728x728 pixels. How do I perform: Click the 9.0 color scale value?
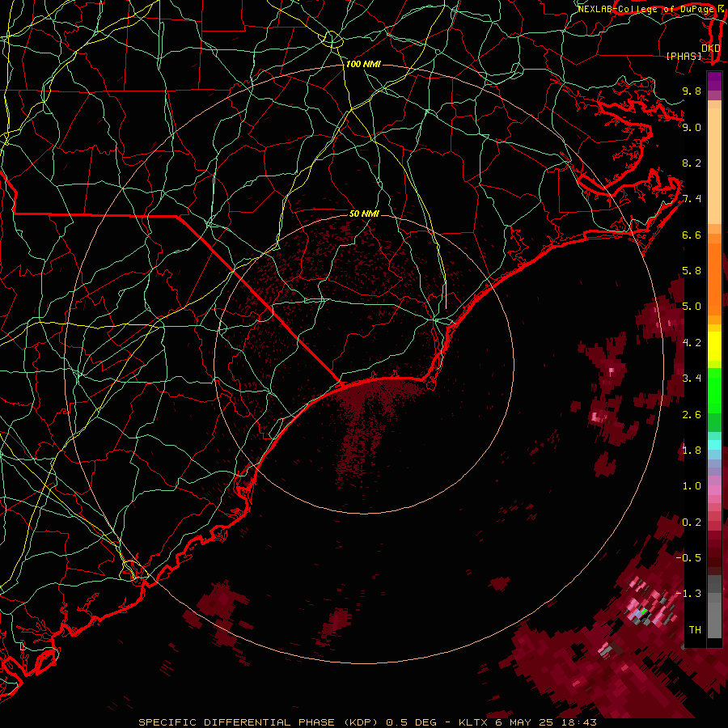tap(692, 127)
